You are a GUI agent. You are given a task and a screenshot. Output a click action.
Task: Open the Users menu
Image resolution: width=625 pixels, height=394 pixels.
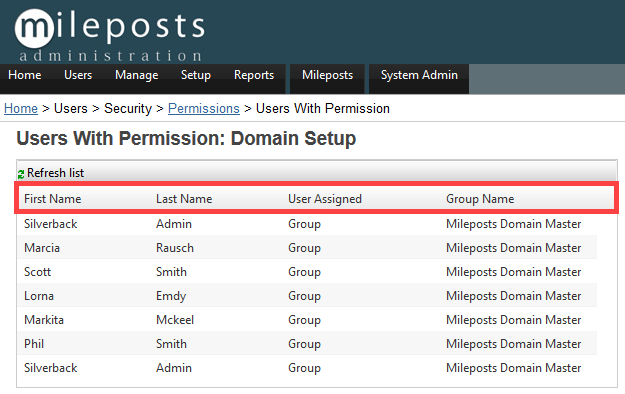[x=78, y=75]
